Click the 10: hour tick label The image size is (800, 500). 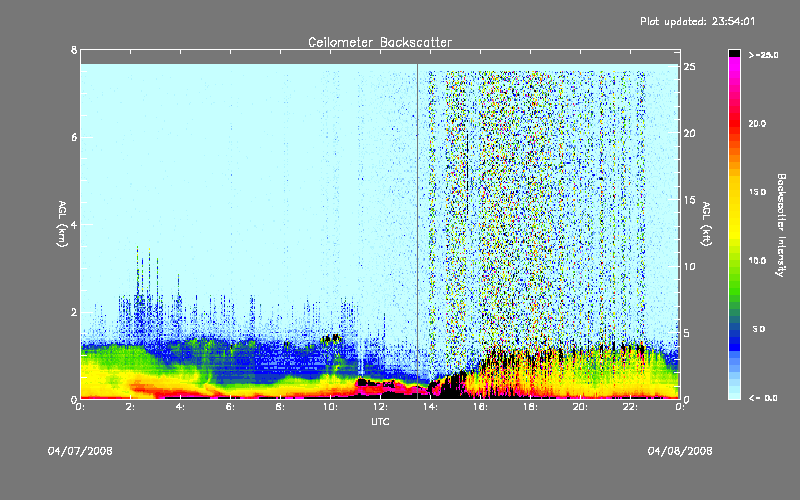(330, 407)
